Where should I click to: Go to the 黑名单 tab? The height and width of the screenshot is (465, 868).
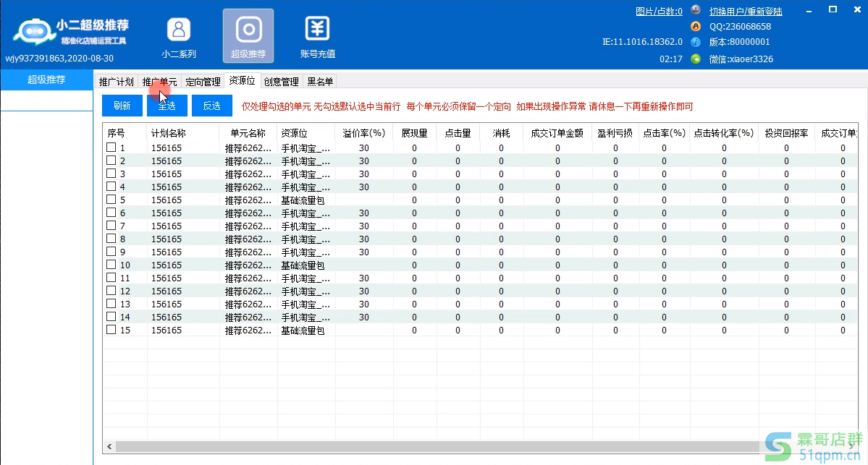coord(320,82)
